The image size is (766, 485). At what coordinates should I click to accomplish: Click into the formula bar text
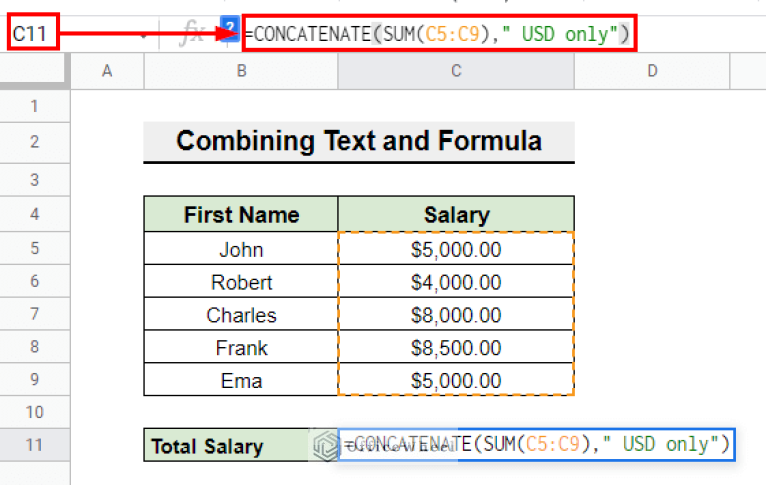click(x=438, y=36)
